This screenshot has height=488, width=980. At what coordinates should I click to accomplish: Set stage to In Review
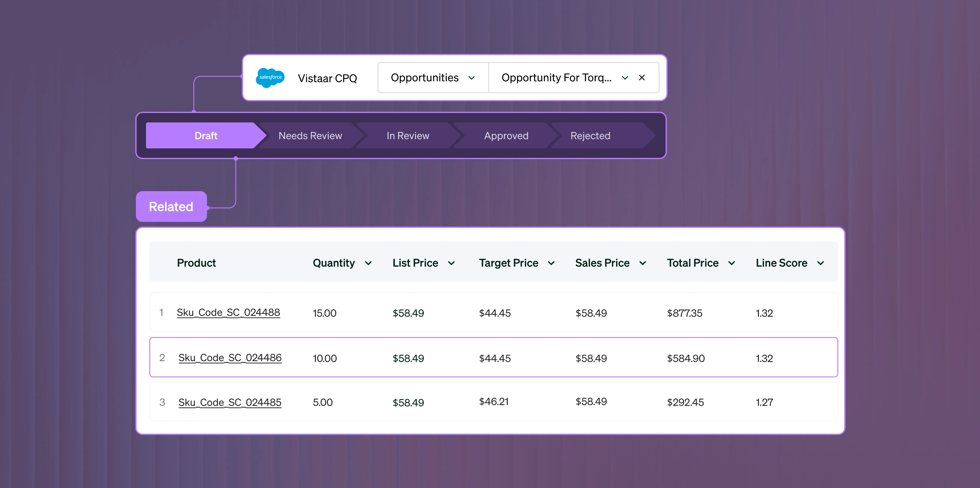pos(408,136)
